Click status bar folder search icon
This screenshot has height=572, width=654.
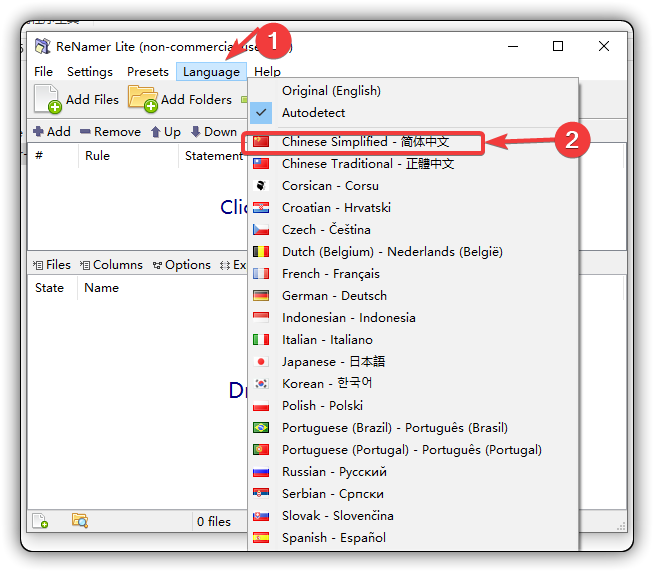80,521
